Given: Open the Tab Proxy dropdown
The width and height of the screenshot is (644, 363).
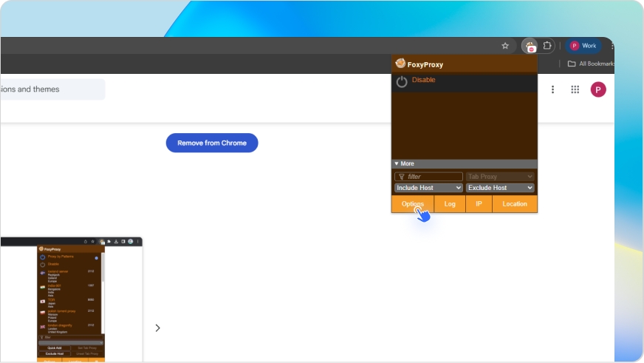Looking at the screenshot, I should click(499, 177).
